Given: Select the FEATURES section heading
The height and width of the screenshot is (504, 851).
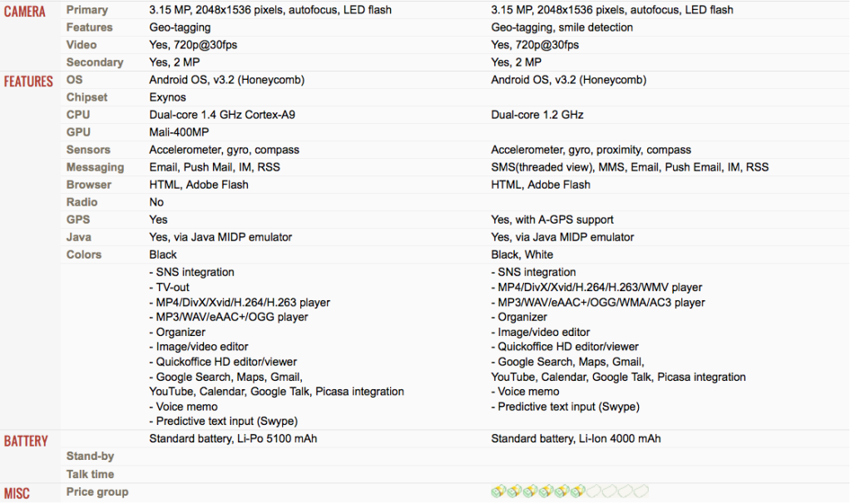Looking at the screenshot, I should click(x=28, y=82).
